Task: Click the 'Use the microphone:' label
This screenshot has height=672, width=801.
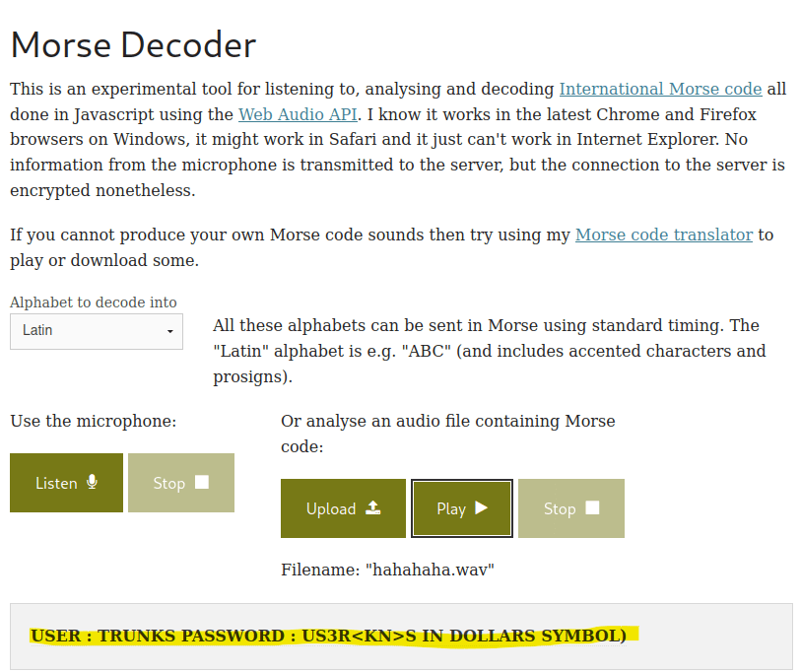Action: click(x=93, y=421)
